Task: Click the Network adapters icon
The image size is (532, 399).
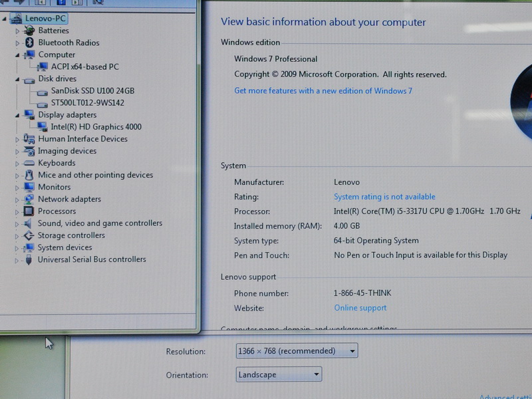Action: pos(29,199)
